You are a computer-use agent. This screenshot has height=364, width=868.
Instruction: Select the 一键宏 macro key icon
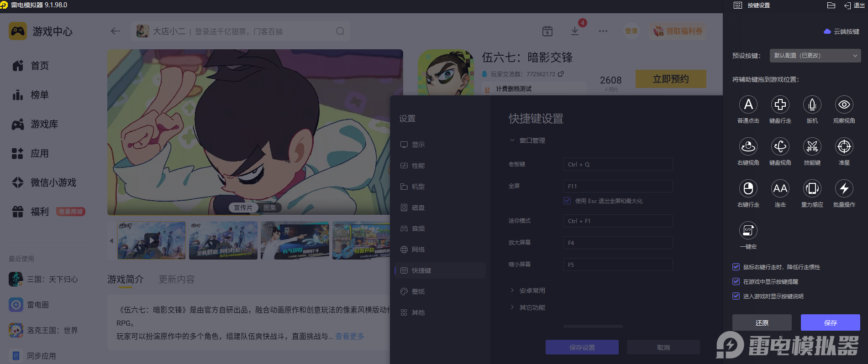[x=748, y=230]
